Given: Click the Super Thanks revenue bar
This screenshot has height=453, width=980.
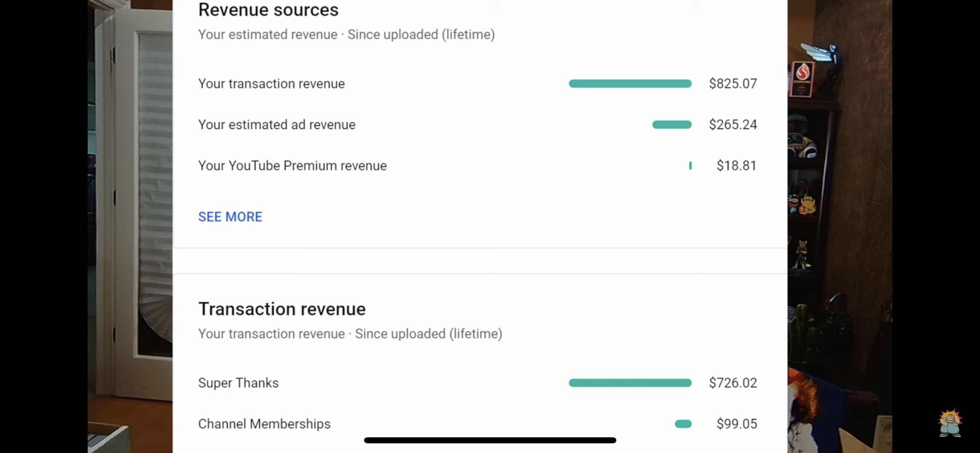Looking at the screenshot, I should coord(630,383).
